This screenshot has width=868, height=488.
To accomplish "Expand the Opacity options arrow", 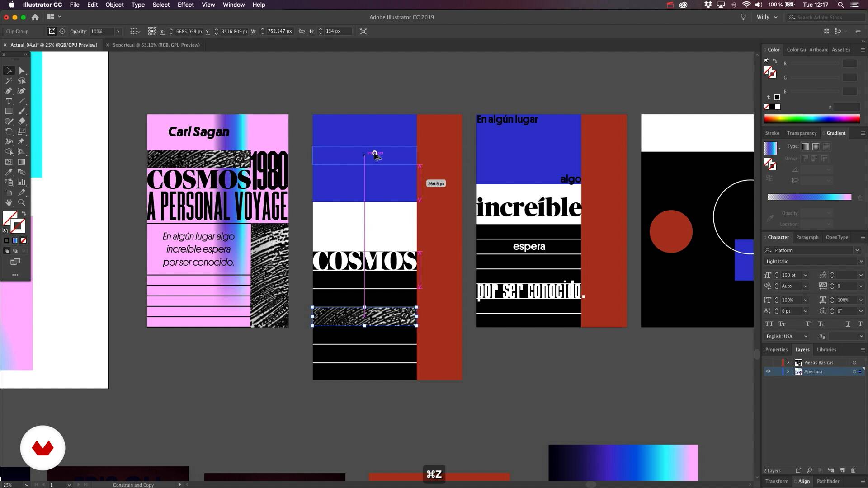I will (x=118, y=31).
